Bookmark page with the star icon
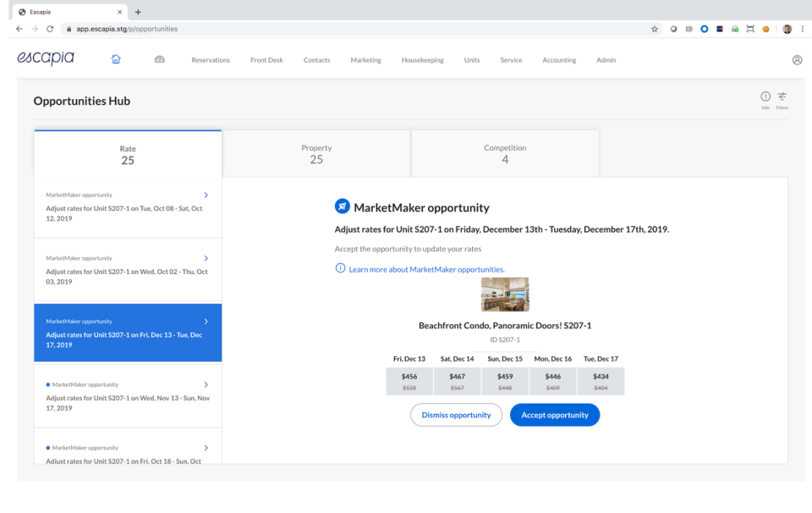 point(655,29)
